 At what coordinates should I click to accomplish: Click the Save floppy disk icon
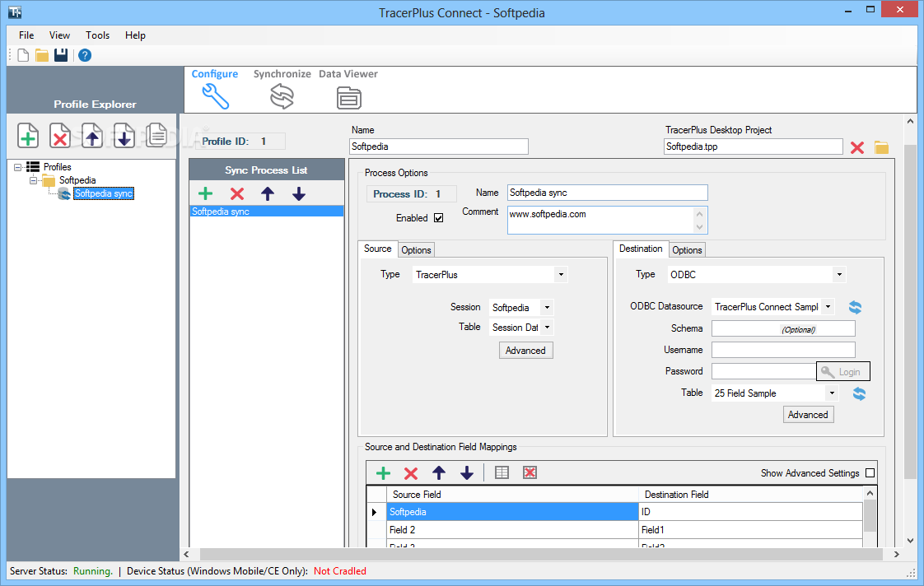61,55
